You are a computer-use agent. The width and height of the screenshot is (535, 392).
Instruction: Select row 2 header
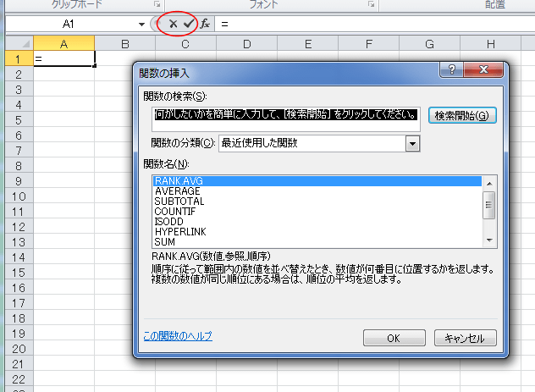(19, 74)
